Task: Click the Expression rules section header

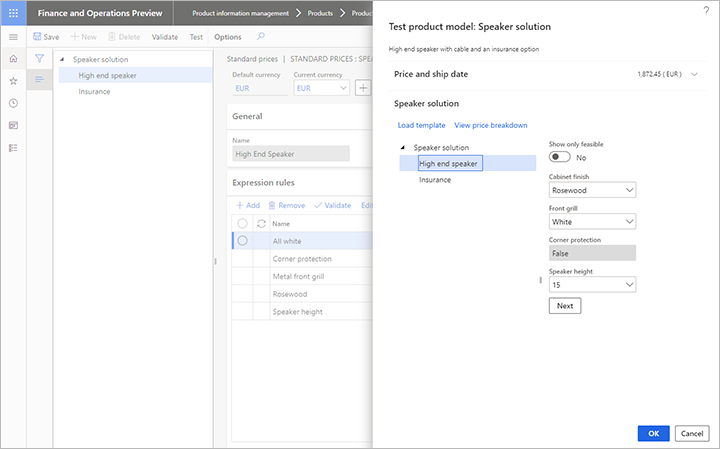Action: 263,182
